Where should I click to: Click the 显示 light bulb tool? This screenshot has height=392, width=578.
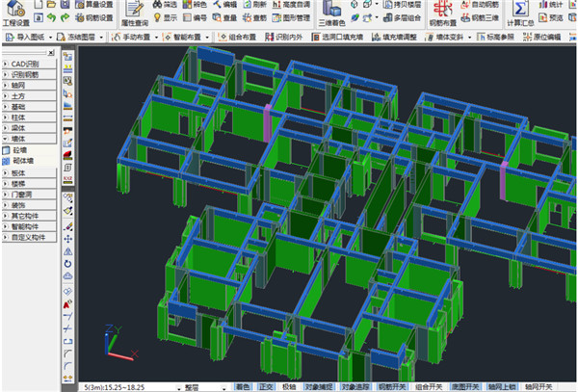pos(165,17)
